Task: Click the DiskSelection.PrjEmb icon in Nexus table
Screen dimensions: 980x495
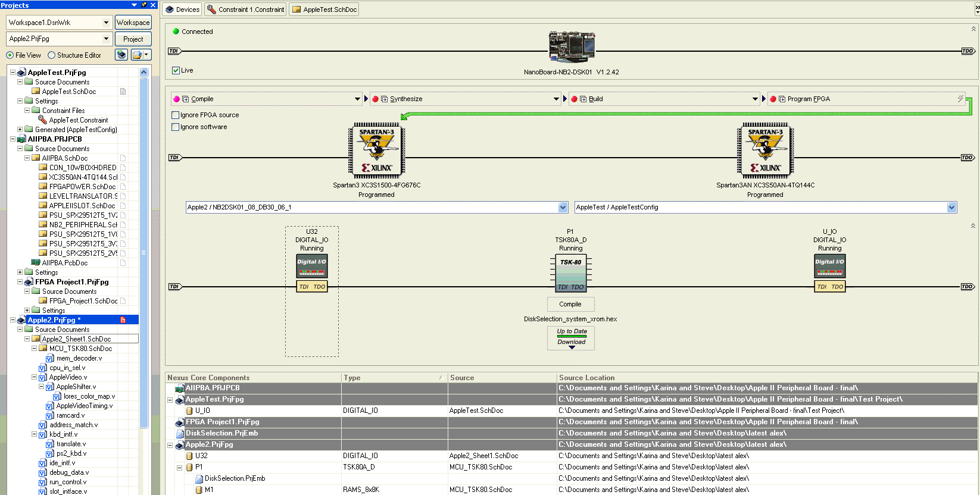Action: (x=180, y=434)
